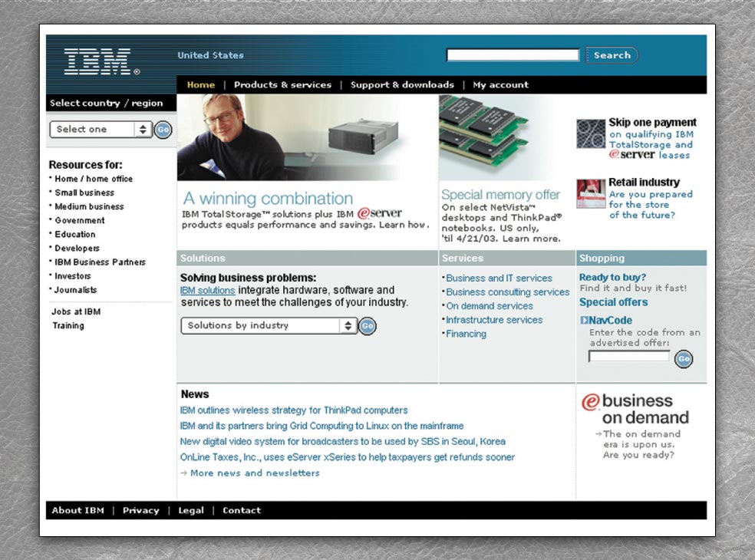
Task: Open Support & downloads menu
Action: (402, 84)
